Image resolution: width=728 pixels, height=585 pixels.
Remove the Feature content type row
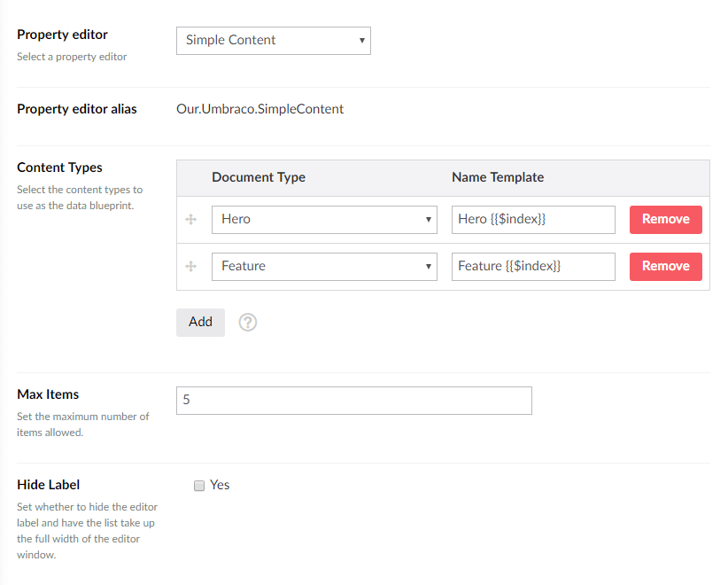pos(665,267)
